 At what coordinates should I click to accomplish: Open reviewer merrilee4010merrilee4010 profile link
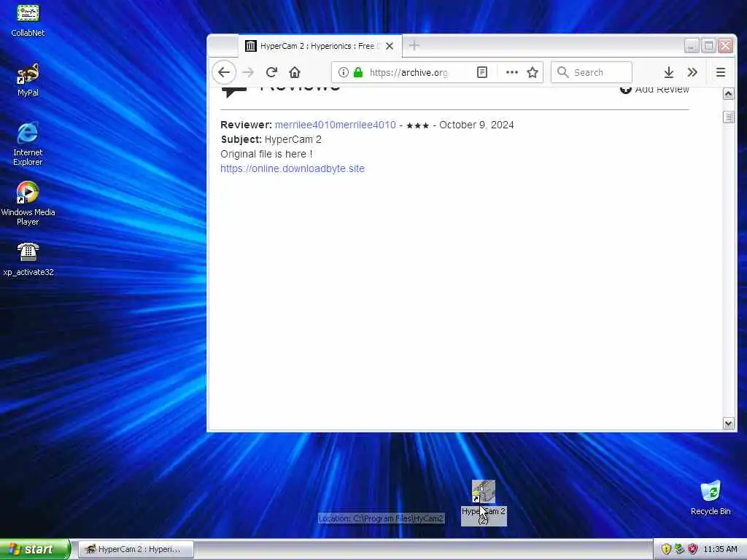coord(336,125)
